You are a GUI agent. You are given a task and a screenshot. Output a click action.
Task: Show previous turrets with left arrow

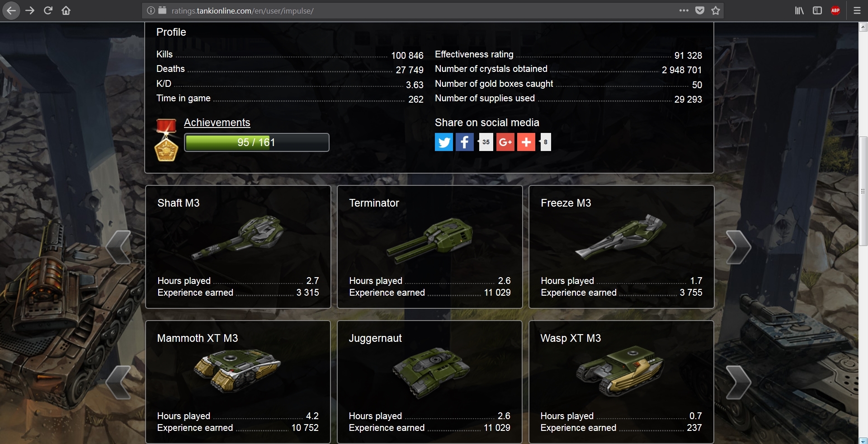pyautogui.click(x=118, y=247)
